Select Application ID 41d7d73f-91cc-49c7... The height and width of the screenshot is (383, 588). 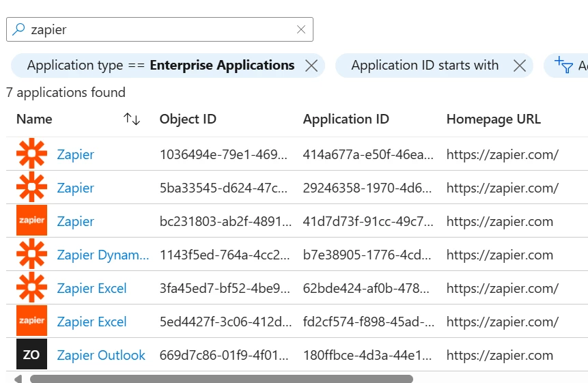coord(368,221)
